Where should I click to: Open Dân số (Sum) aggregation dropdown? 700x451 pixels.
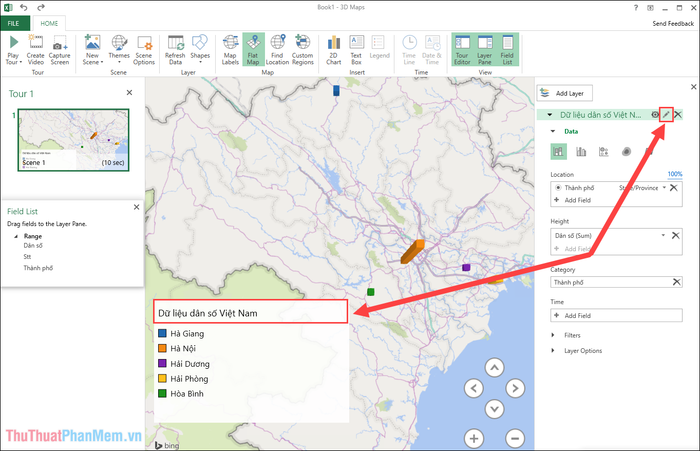coord(663,235)
